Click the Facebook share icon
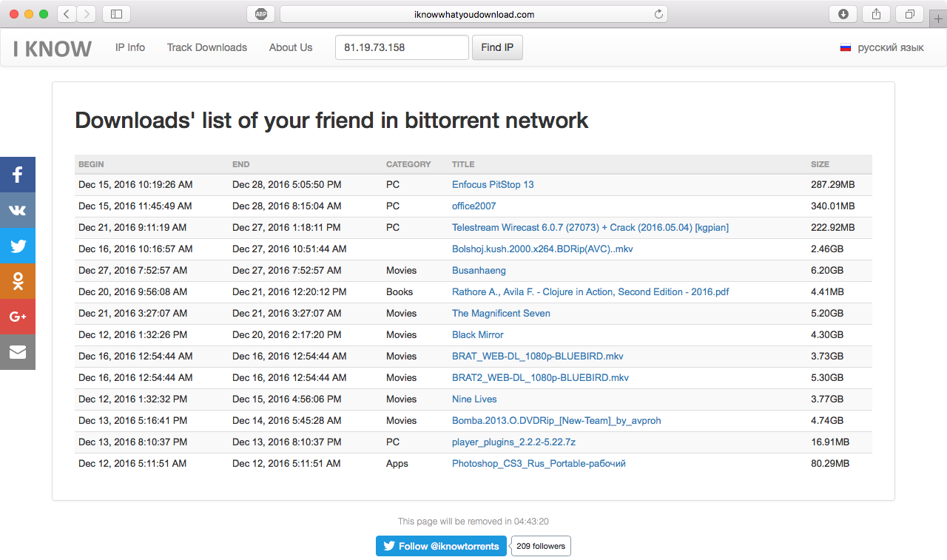Screen dimensions: 947x560 tap(18, 175)
